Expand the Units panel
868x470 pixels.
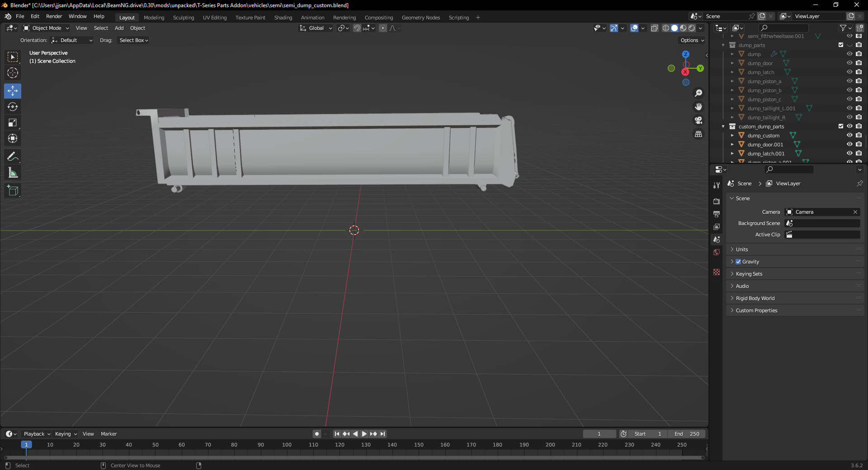[x=742, y=249]
